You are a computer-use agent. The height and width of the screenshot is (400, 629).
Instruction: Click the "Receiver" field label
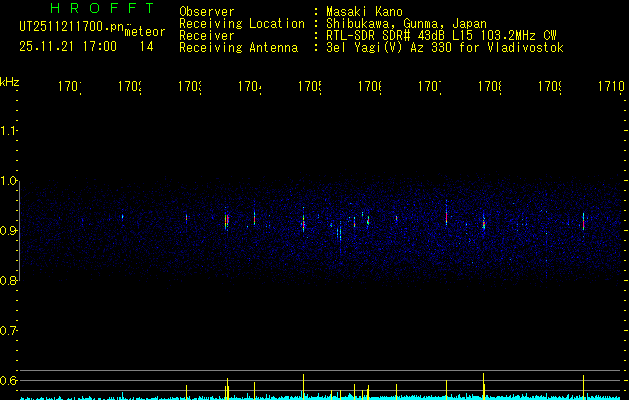tap(207, 36)
